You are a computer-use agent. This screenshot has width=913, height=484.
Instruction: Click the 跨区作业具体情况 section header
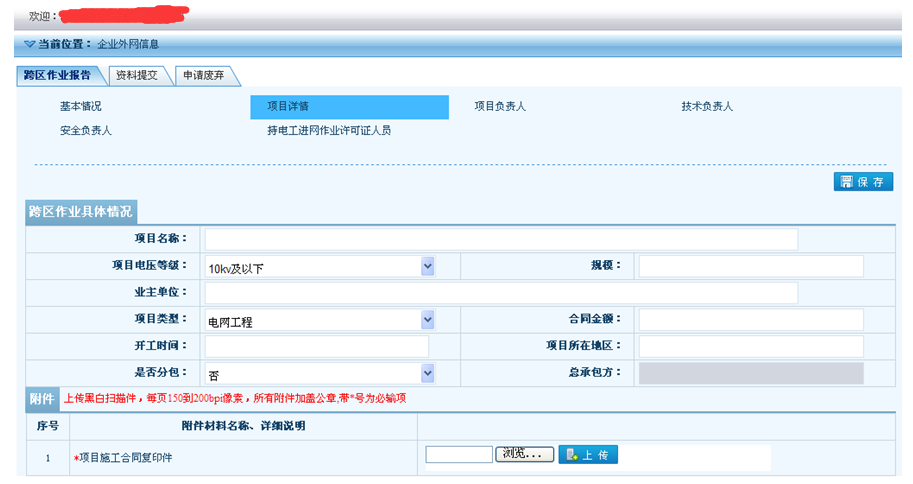81,212
